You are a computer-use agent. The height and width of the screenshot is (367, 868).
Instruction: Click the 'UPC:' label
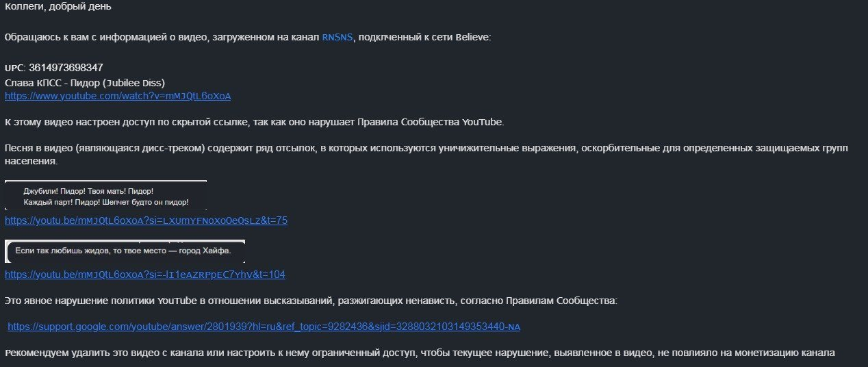pos(15,68)
